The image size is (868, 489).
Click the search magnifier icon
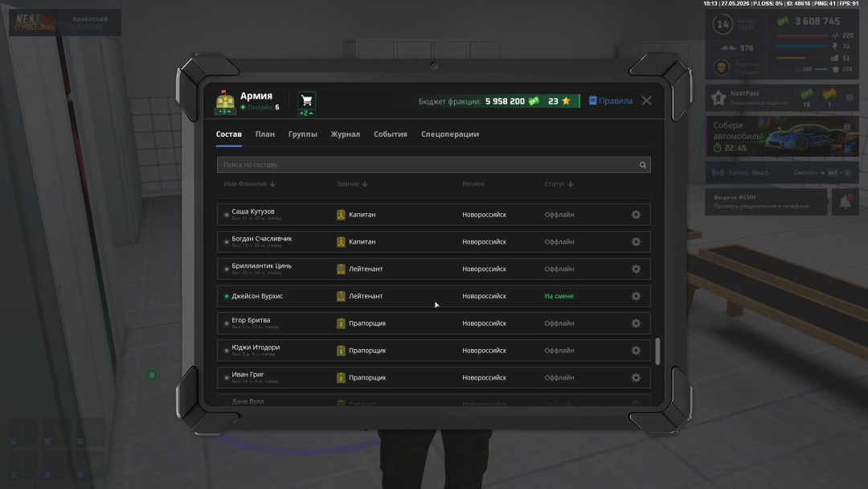[643, 165]
